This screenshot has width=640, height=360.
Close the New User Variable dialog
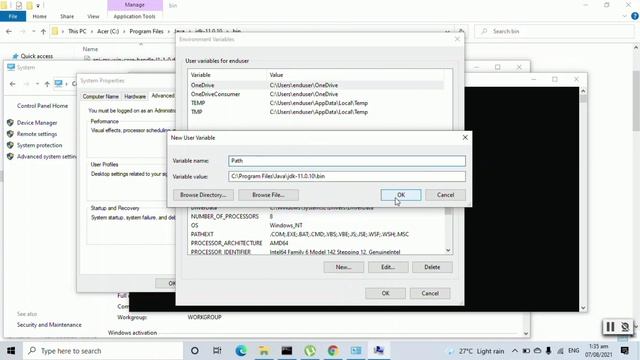[465, 138]
